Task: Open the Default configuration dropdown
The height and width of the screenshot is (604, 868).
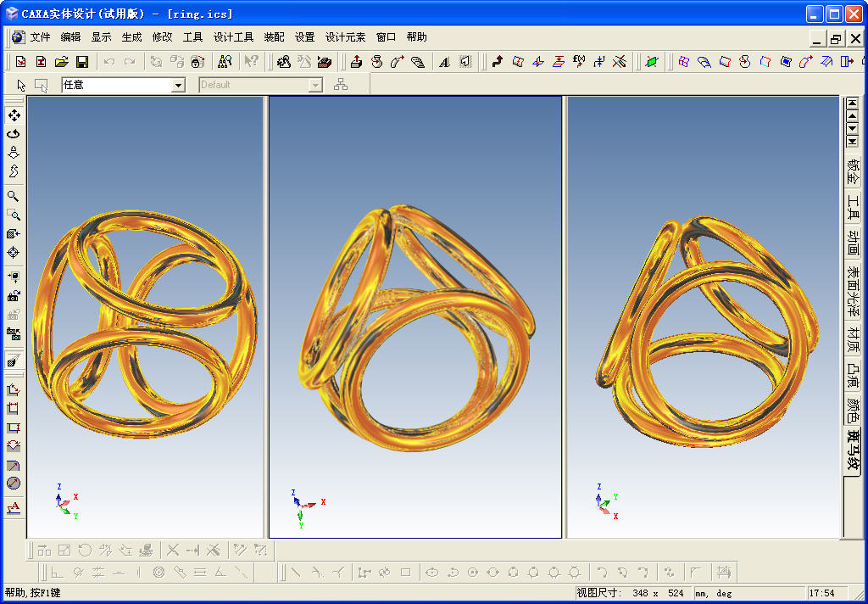Action: point(315,86)
